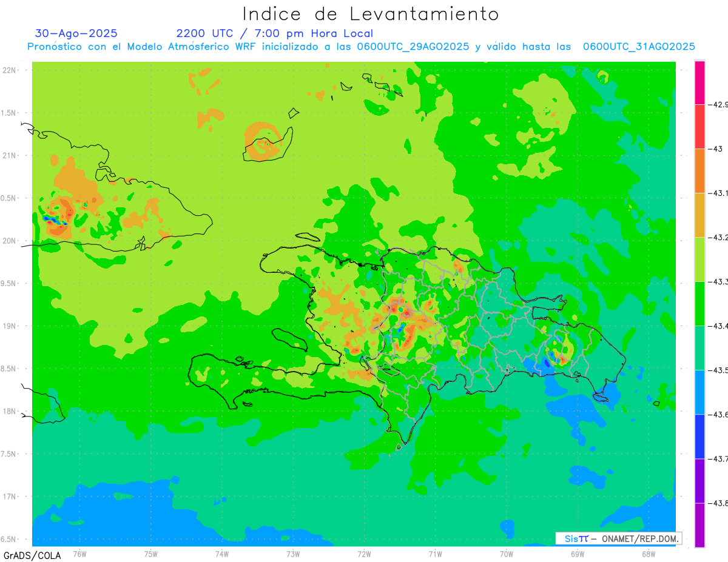Image resolution: width=728 pixels, height=562 pixels.
Task: Click the purple colorbar swatch between -43.7 and -43.8
Action: tap(699, 481)
